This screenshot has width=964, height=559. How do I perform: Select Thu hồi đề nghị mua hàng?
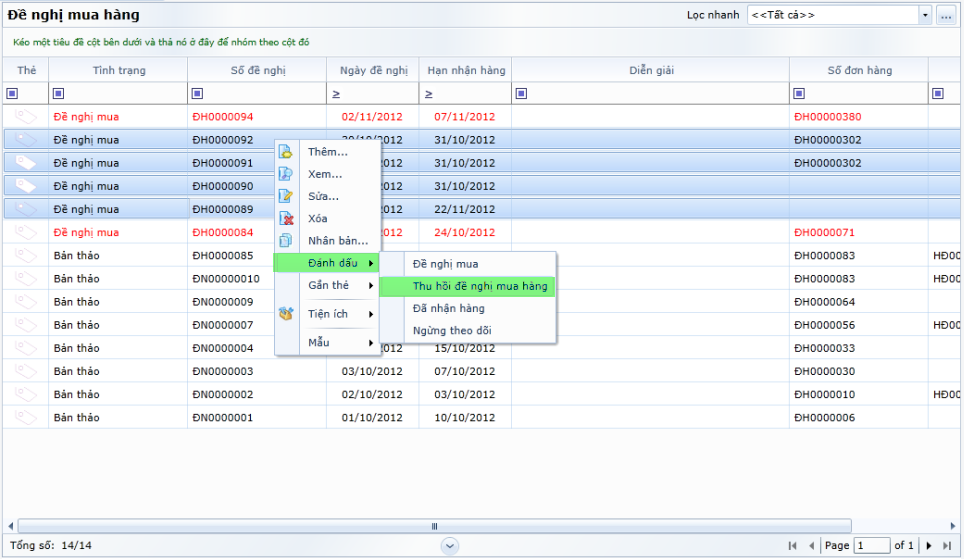click(480, 286)
